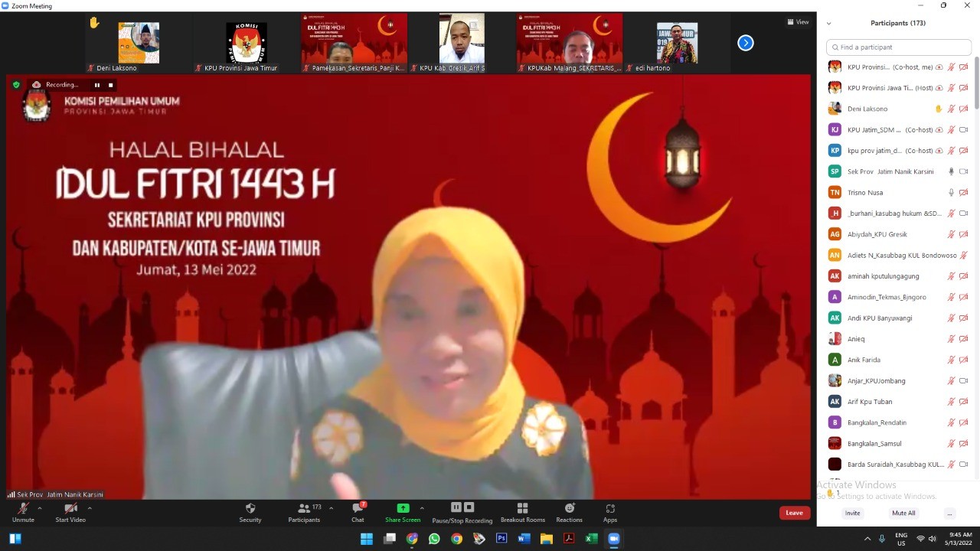Open the Security shield menu
This screenshot has height=551, width=980.
pyautogui.click(x=250, y=512)
